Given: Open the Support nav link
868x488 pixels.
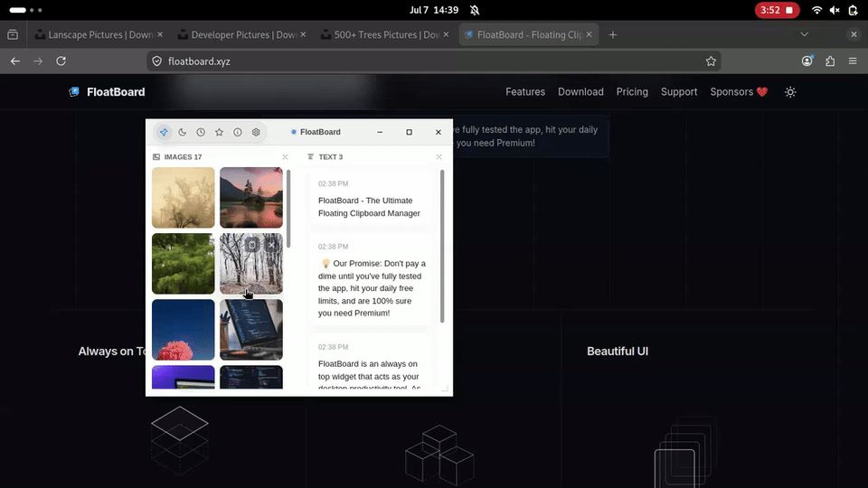Looking at the screenshot, I should point(679,92).
